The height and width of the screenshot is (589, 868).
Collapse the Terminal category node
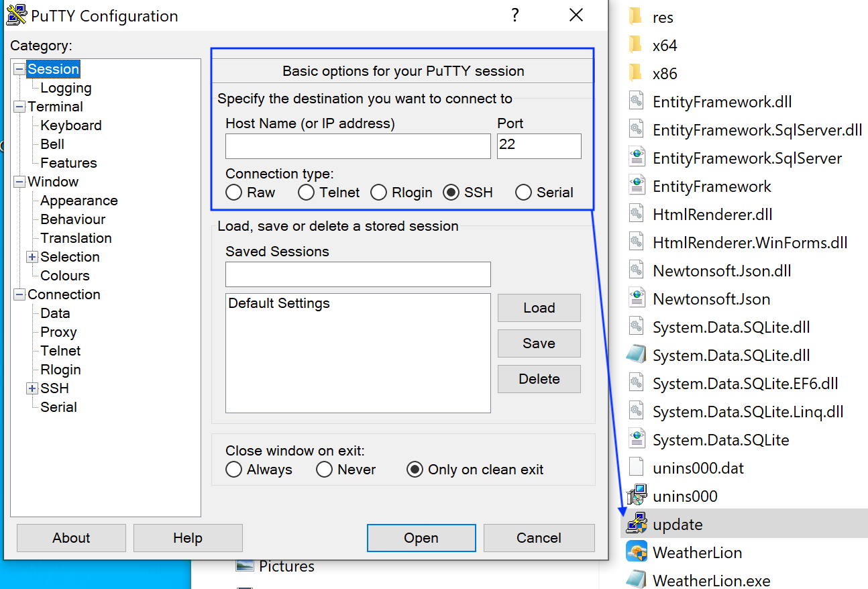pos(19,107)
